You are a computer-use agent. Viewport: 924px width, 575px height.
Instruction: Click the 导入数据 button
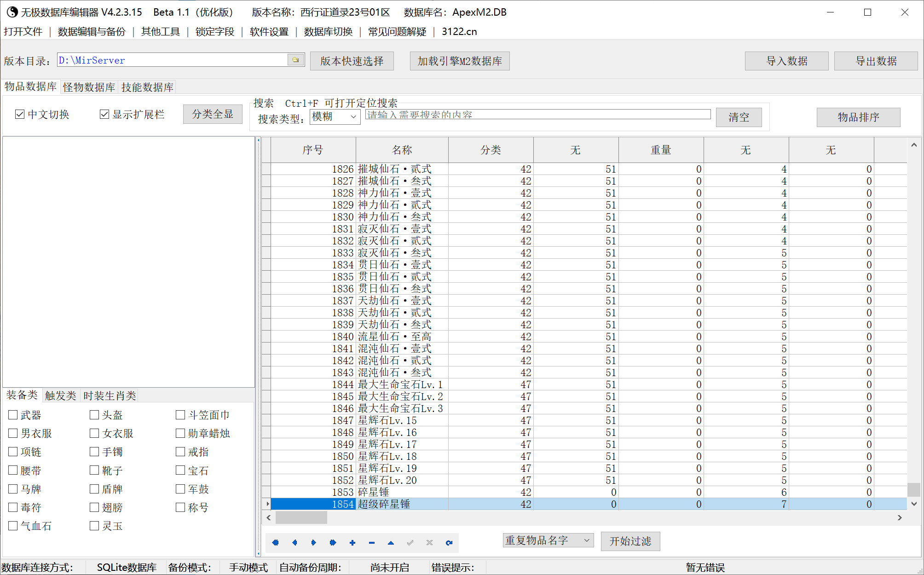coord(786,61)
